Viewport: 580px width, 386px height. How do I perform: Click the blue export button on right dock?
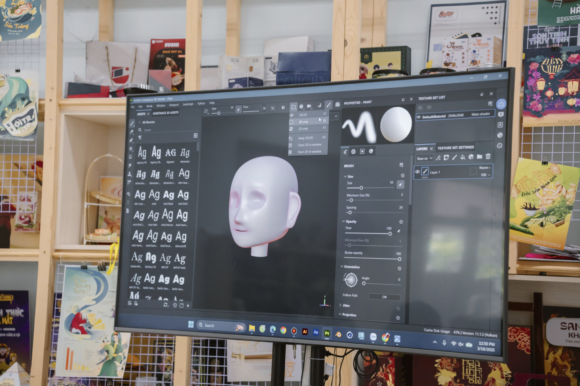click(x=501, y=104)
